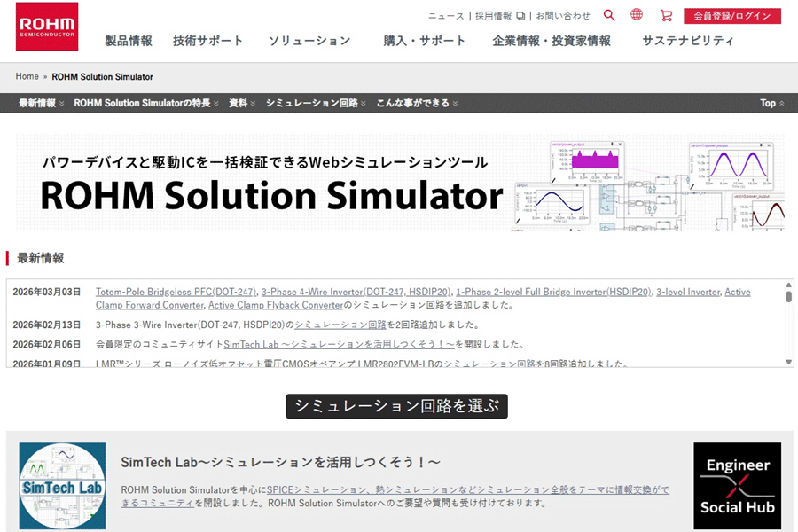Image resolution: width=798 pixels, height=532 pixels.
Task: Open the 技術サポート main menu
Action: (x=207, y=41)
